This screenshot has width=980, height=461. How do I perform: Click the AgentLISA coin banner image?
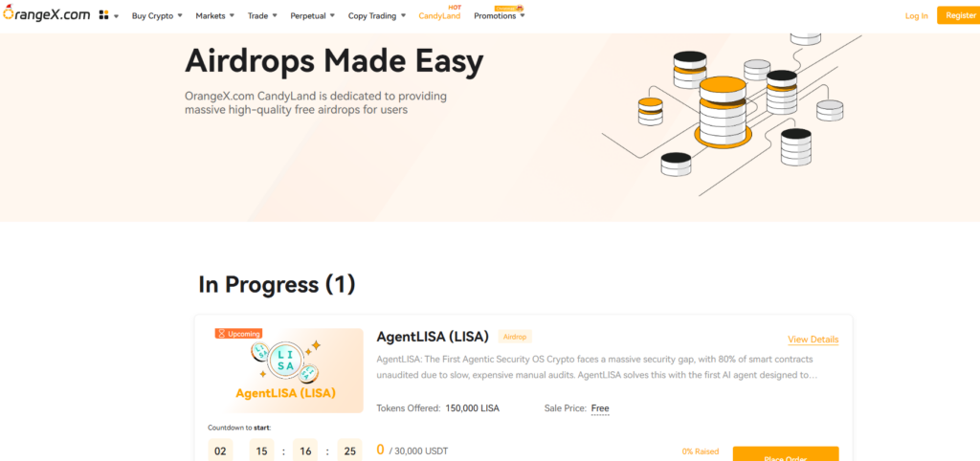point(287,370)
